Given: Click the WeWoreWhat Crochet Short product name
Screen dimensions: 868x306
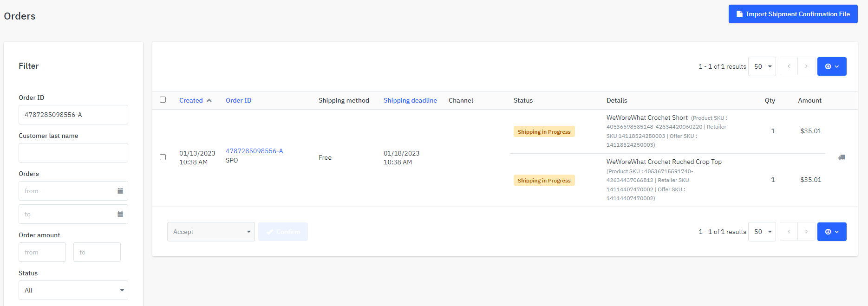Looking at the screenshot, I should point(647,117).
